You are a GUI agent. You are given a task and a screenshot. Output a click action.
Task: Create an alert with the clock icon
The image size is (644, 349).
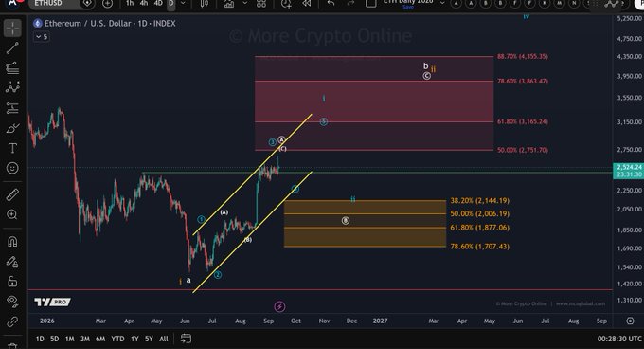click(x=286, y=4)
